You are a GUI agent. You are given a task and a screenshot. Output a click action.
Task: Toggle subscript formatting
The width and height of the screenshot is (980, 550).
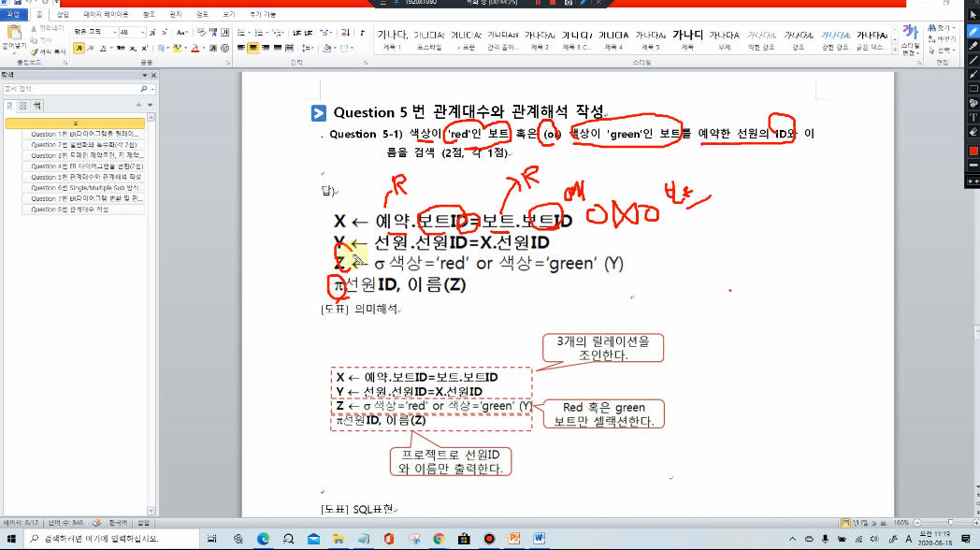(x=133, y=48)
